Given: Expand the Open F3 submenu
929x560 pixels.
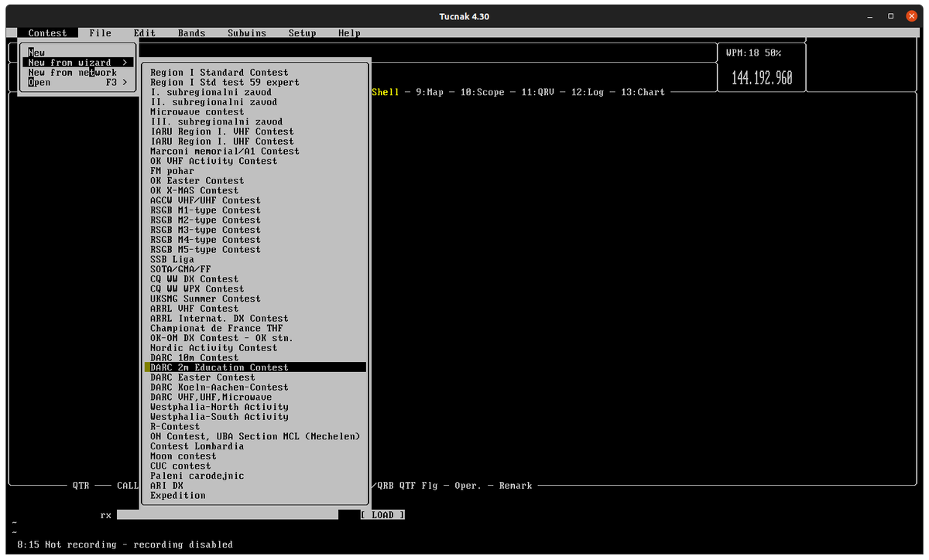Looking at the screenshot, I should 78,83.
